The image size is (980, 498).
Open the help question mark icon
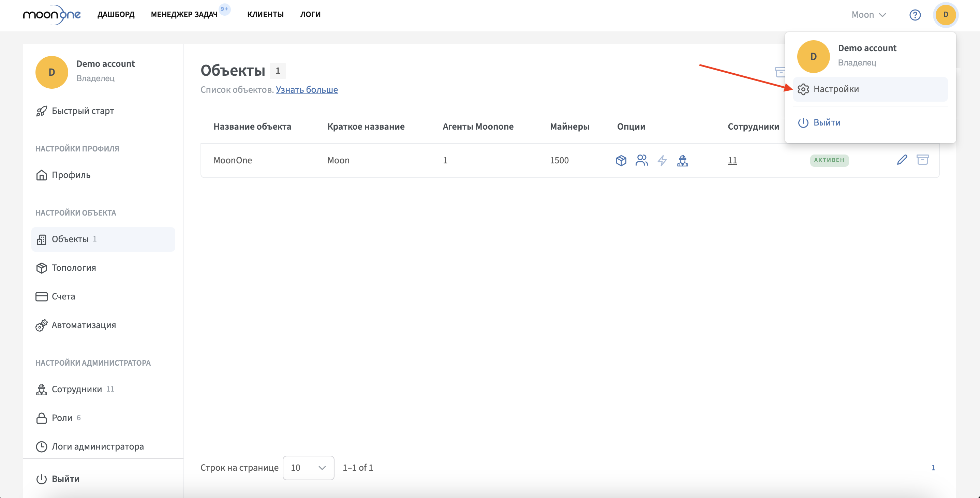(915, 15)
